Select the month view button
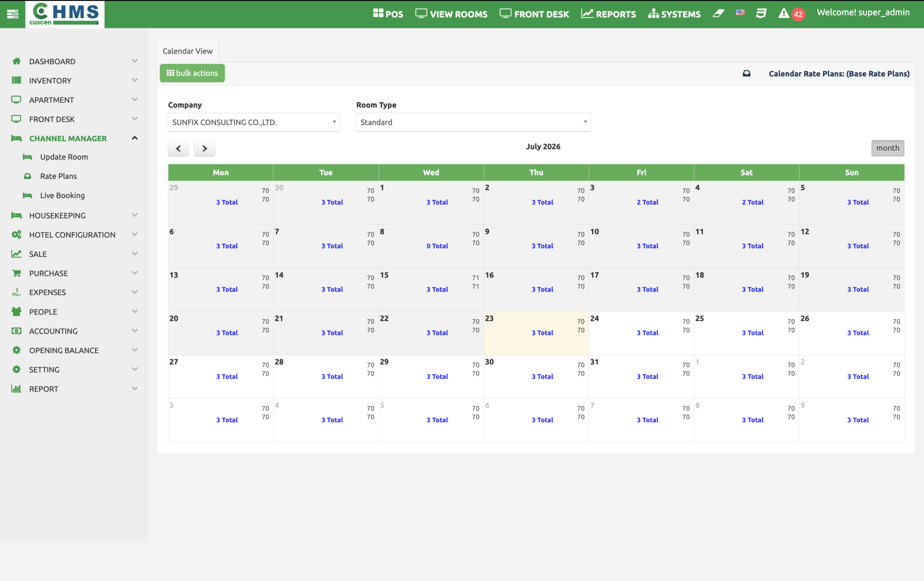 887,148
